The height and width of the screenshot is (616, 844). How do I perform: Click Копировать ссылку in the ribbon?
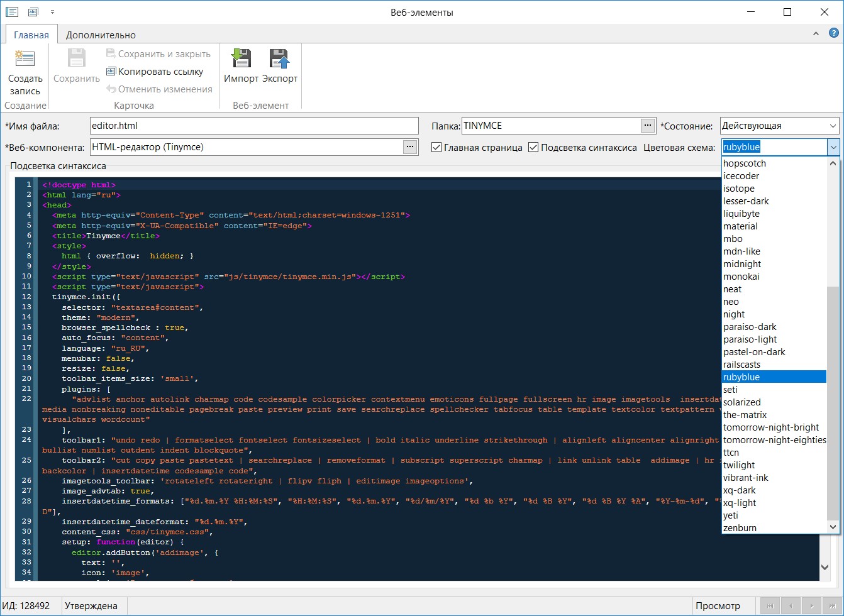(x=154, y=72)
